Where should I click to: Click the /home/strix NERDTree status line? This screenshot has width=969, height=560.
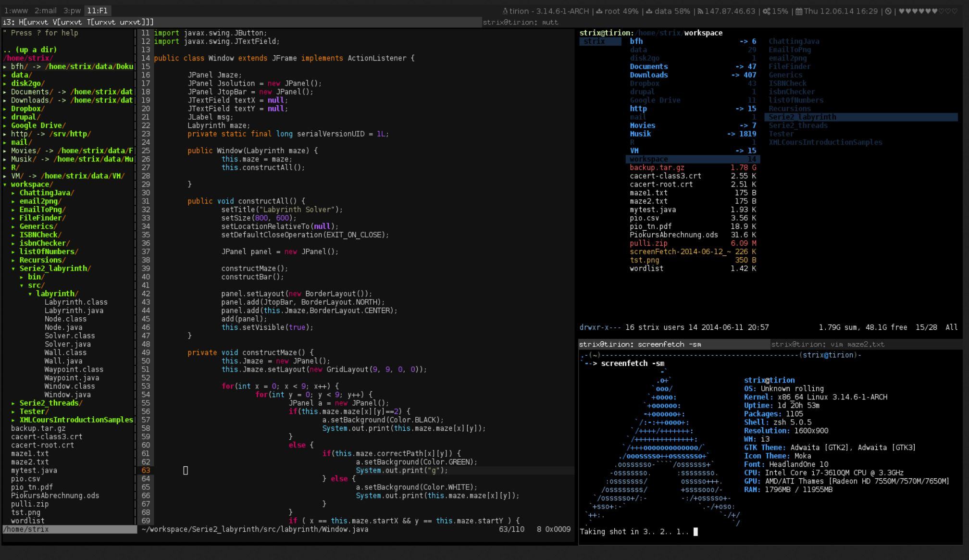70,529
